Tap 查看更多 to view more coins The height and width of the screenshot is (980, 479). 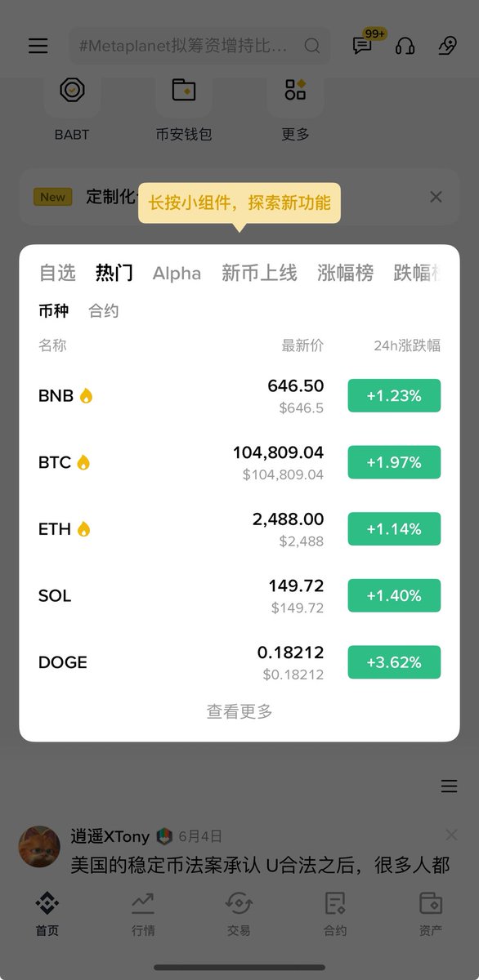pyautogui.click(x=239, y=712)
